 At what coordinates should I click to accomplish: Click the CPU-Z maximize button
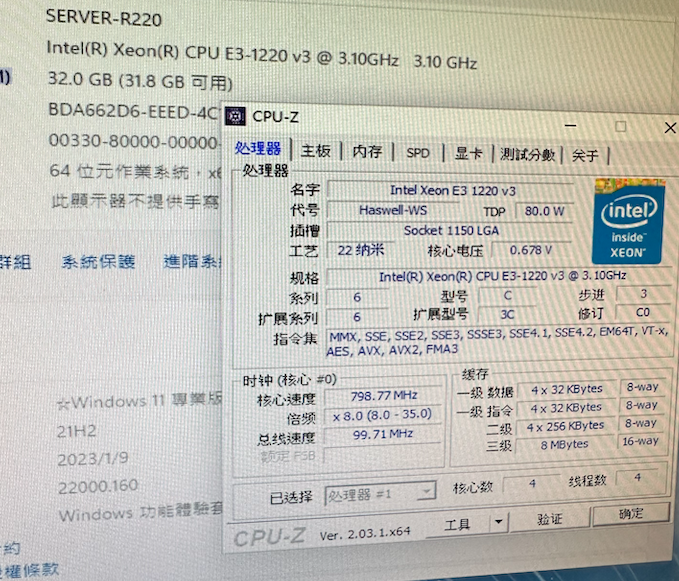click(621, 127)
